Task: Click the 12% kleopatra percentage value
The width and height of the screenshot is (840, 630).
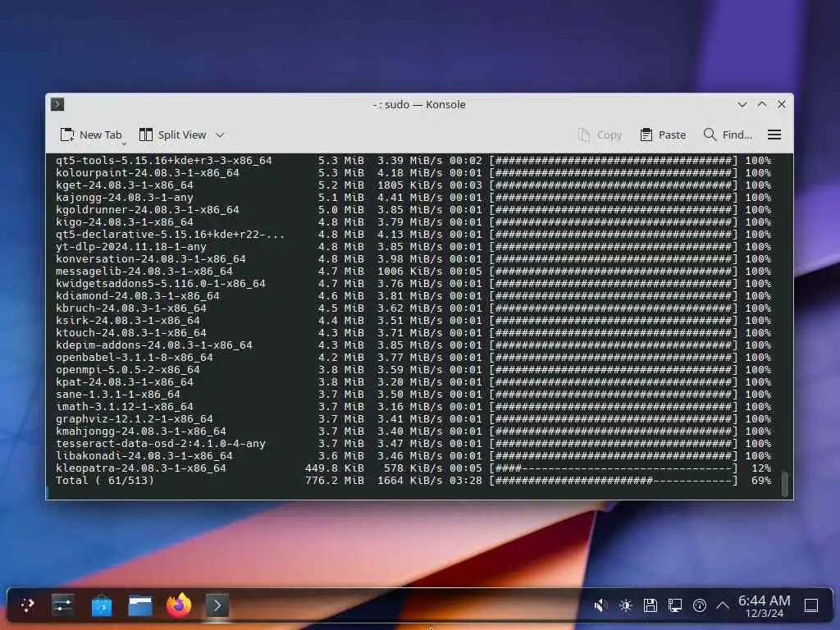Action: [x=761, y=468]
